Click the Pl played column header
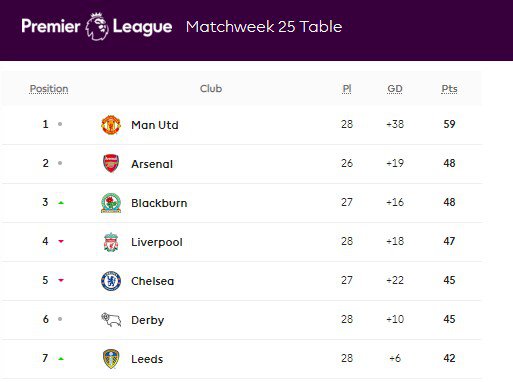 pyautogui.click(x=347, y=89)
